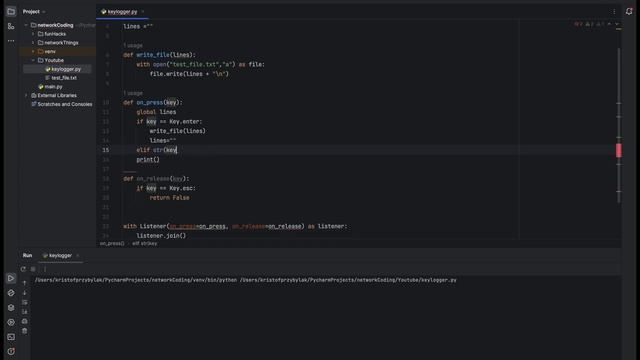This screenshot has width=640, height=360.
Task: Click the console down arrow icon
Action: pos(24,293)
